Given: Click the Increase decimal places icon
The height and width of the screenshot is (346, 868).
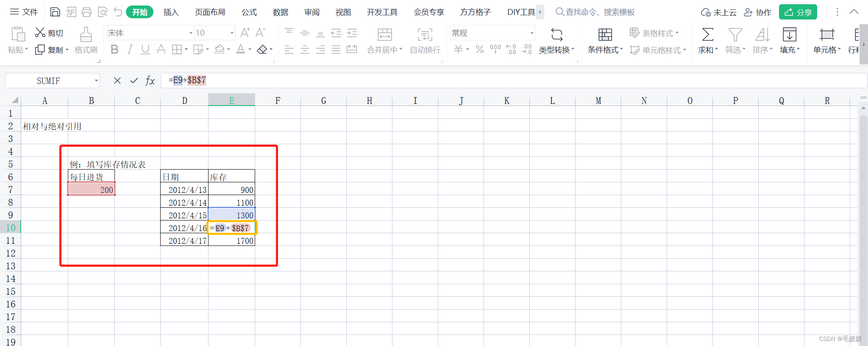Looking at the screenshot, I should click(511, 50).
